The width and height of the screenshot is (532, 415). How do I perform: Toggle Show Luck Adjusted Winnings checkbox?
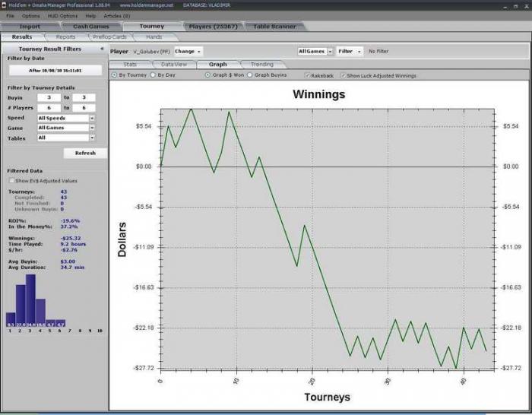343,76
